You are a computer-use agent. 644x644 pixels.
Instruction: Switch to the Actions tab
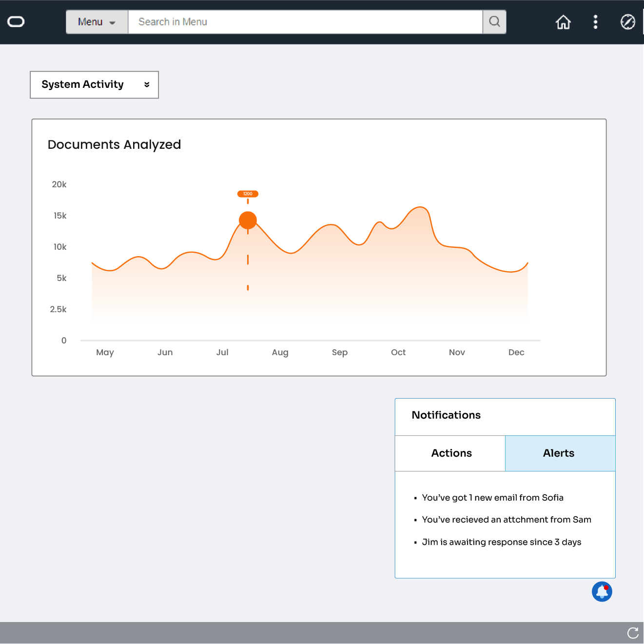pos(450,453)
